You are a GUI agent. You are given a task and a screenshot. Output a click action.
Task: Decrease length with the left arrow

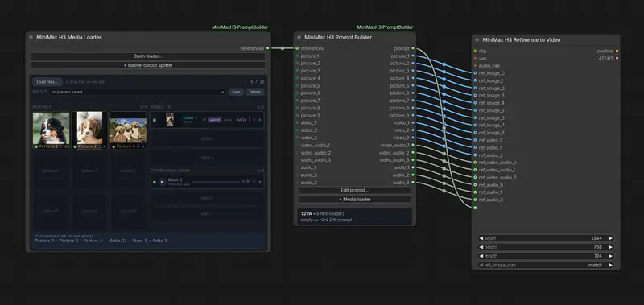click(481, 256)
